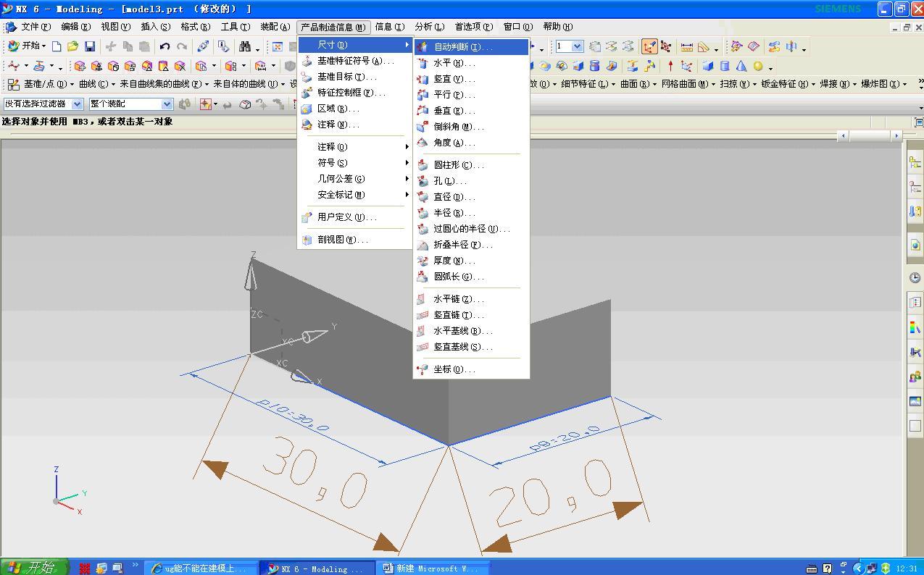Viewport: 924px width, 575px height.
Task: Select 角度(A) dimension menu item
Action: point(472,143)
